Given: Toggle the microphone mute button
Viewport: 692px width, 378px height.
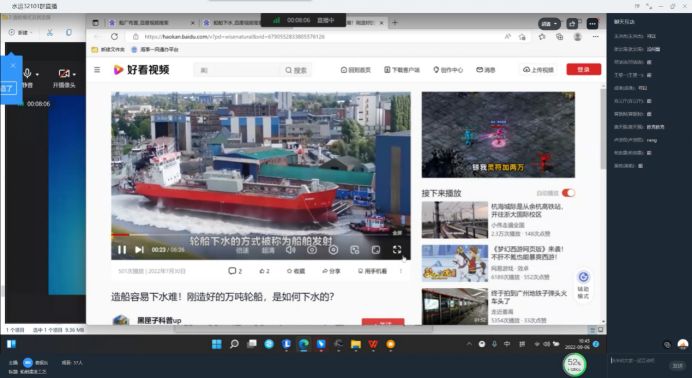Looking at the screenshot, I should [x=27, y=73].
